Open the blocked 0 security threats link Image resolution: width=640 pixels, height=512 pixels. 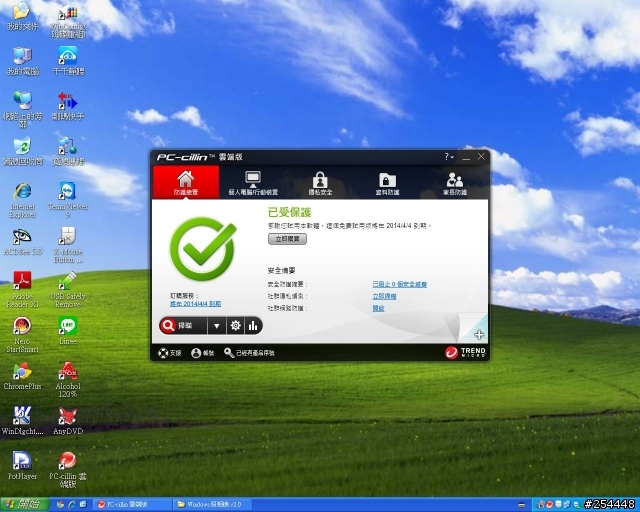[399, 284]
